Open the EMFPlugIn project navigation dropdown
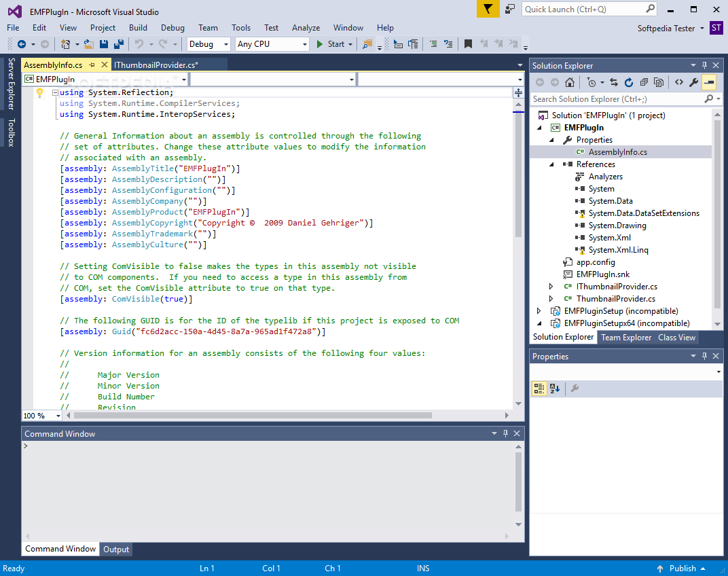 tap(105, 79)
